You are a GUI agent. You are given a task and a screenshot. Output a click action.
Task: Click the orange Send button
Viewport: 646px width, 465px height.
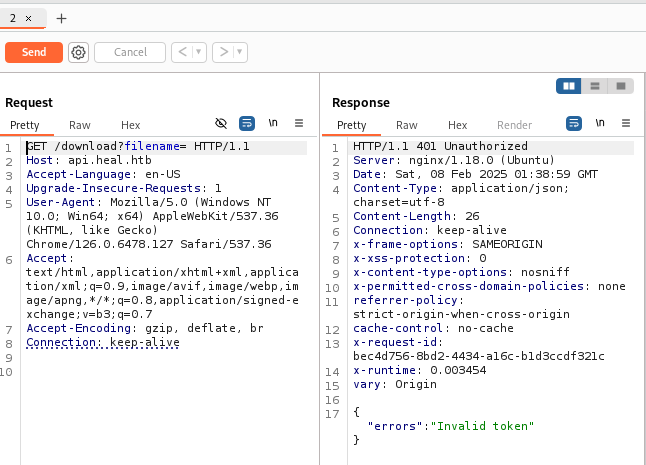pyautogui.click(x=34, y=52)
